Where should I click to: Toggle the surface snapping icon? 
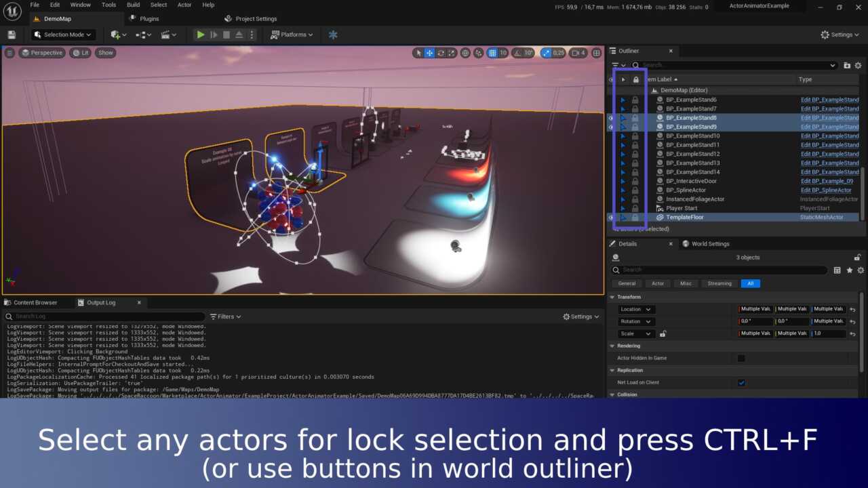tap(479, 53)
